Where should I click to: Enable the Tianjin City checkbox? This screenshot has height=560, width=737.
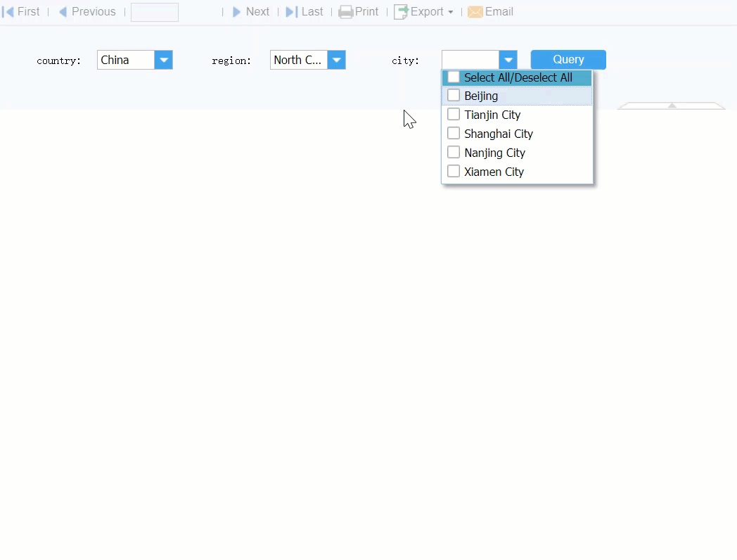pos(454,114)
